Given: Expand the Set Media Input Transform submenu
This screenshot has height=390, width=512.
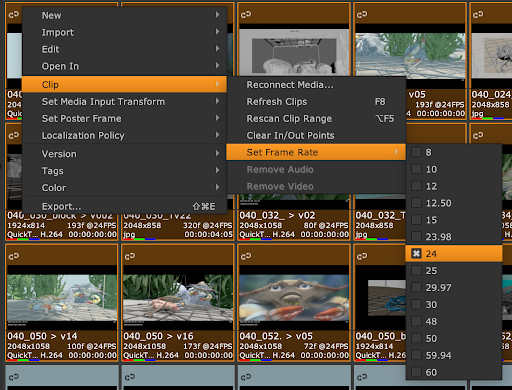Looking at the screenshot, I should click(x=124, y=101).
